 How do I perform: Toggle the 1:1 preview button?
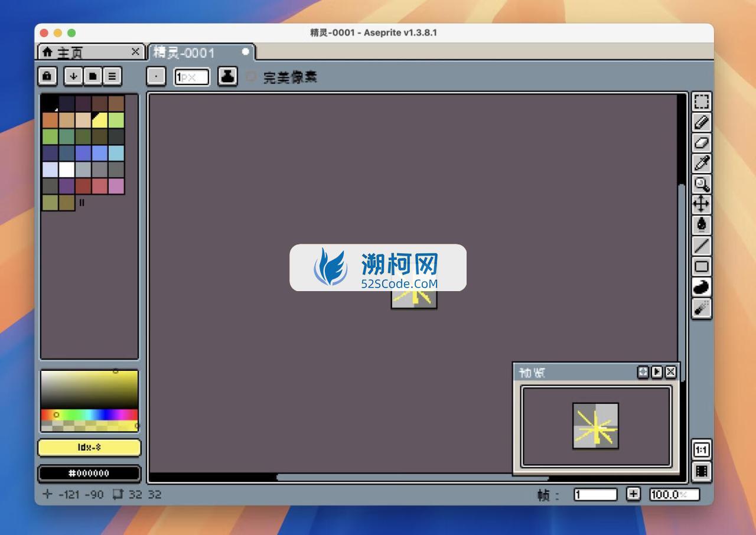point(701,450)
